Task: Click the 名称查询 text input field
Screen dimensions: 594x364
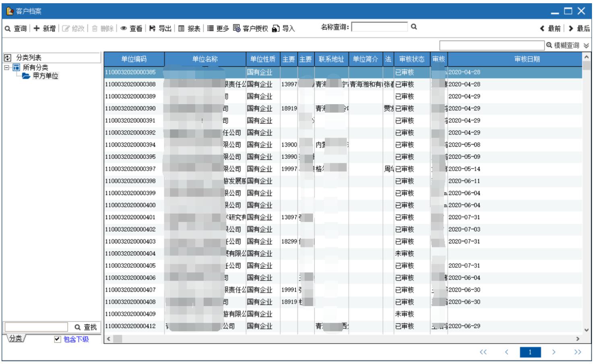Action: coord(379,27)
